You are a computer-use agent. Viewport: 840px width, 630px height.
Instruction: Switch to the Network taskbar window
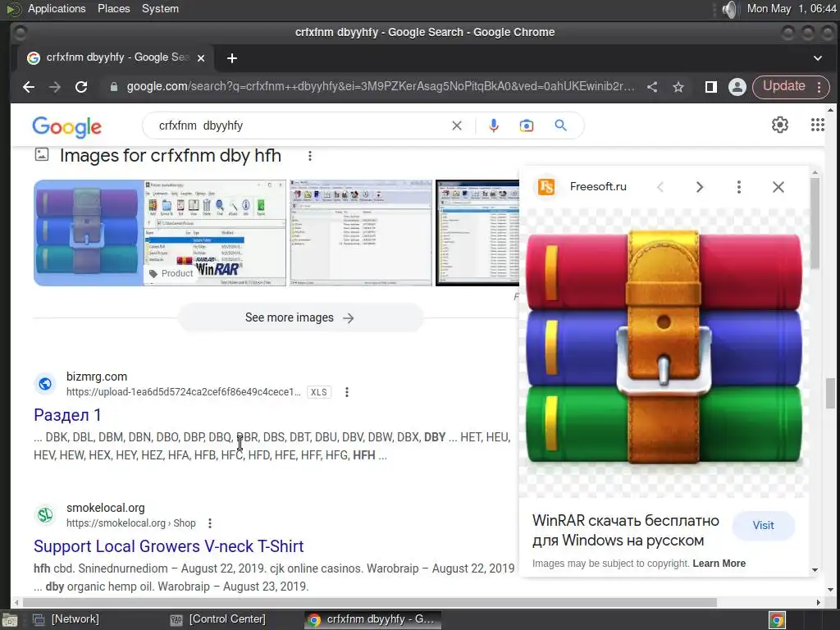(66, 619)
